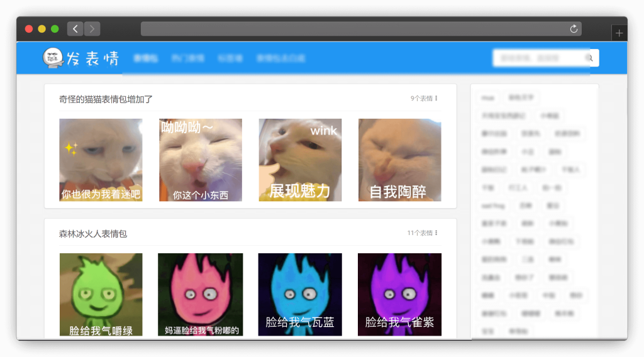Open options menu next to 11个表情
Viewport: 644px width, 357px height.
point(436,233)
